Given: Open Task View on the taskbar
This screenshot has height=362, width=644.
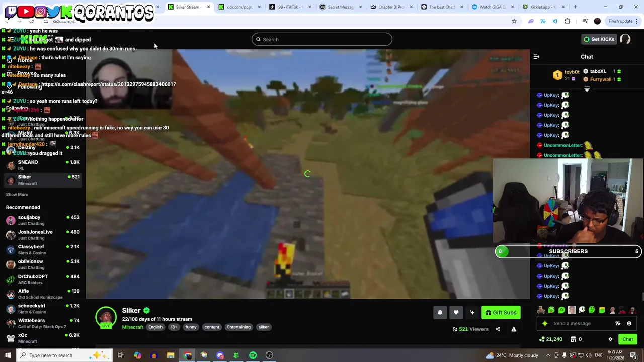Looking at the screenshot, I should 121,355.
